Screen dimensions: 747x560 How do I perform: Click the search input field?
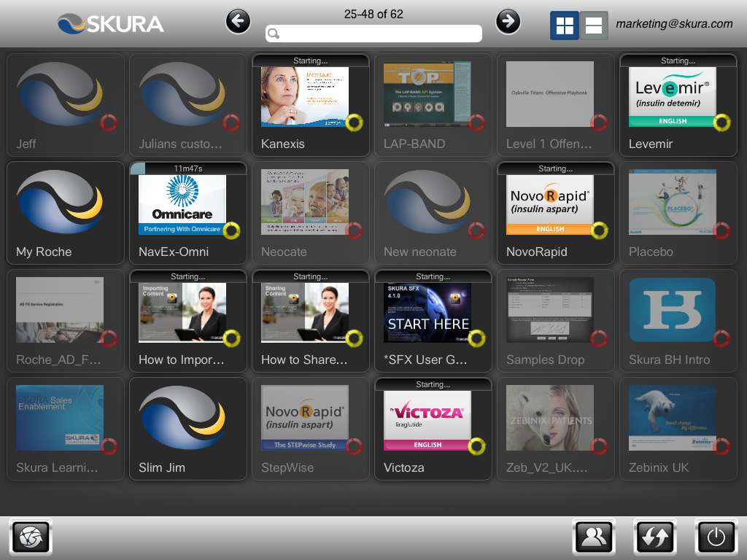click(x=373, y=34)
